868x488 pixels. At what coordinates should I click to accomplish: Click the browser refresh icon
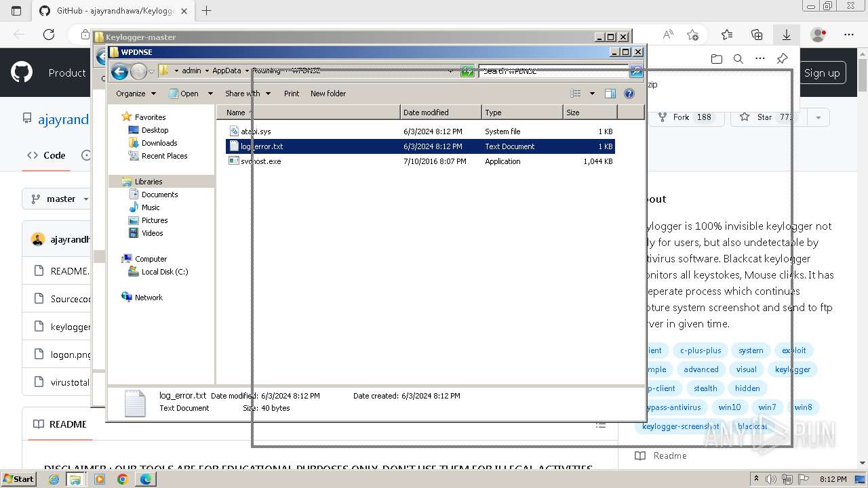tap(48, 35)
